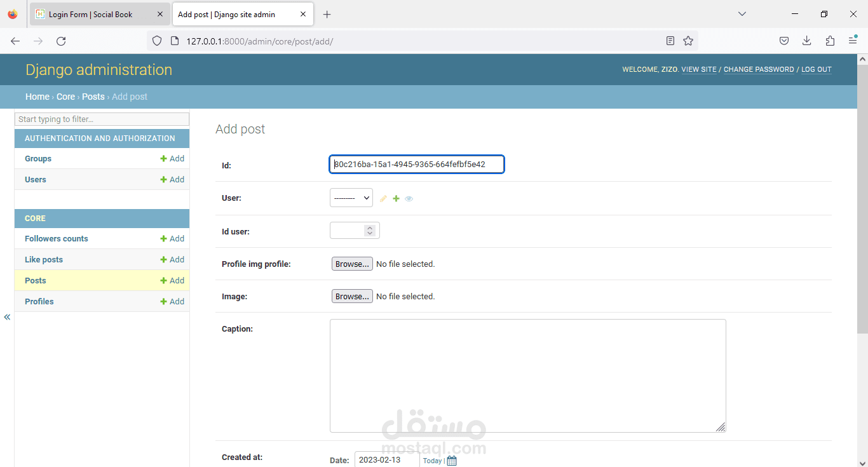Screen dimensions: 868x467
Task: View selected user eye icon
Action: point(409,199)
